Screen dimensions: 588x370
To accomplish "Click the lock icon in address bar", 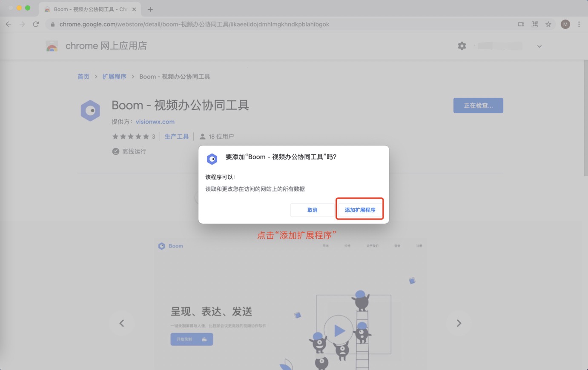I will [52, 24].
